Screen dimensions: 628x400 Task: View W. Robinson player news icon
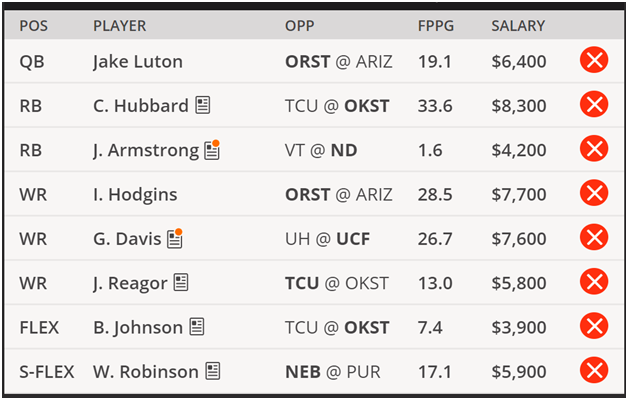[x=212, y=371]
